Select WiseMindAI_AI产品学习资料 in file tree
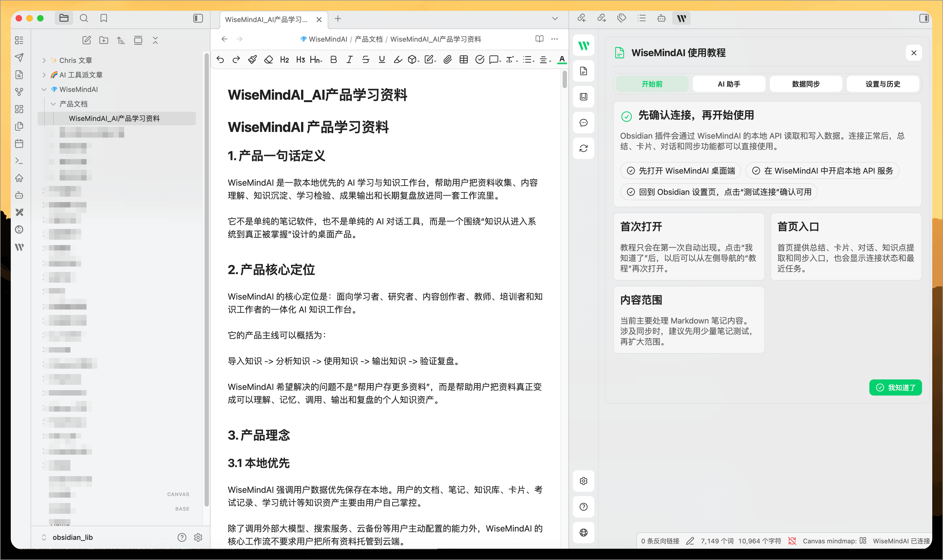943x560 pixels. pyautogui.click(x=117, y=119)
